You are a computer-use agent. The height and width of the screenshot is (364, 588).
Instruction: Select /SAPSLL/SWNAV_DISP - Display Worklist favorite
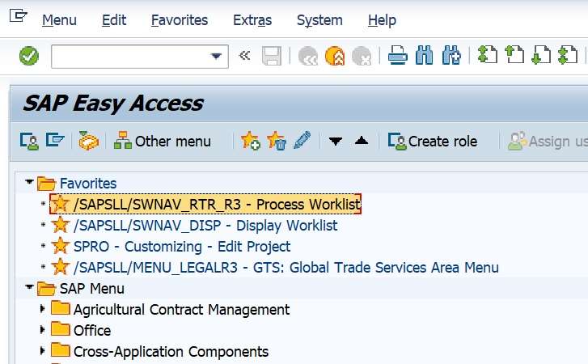205,226
